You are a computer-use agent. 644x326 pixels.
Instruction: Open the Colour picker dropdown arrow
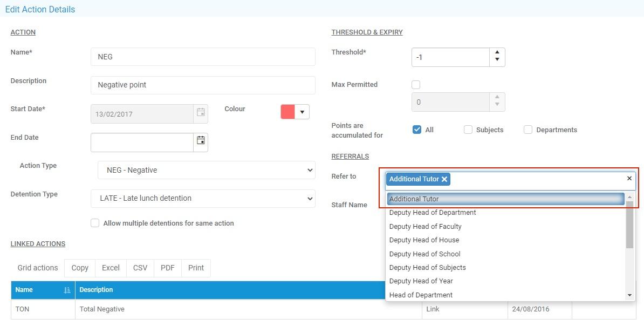coord(302,112)
